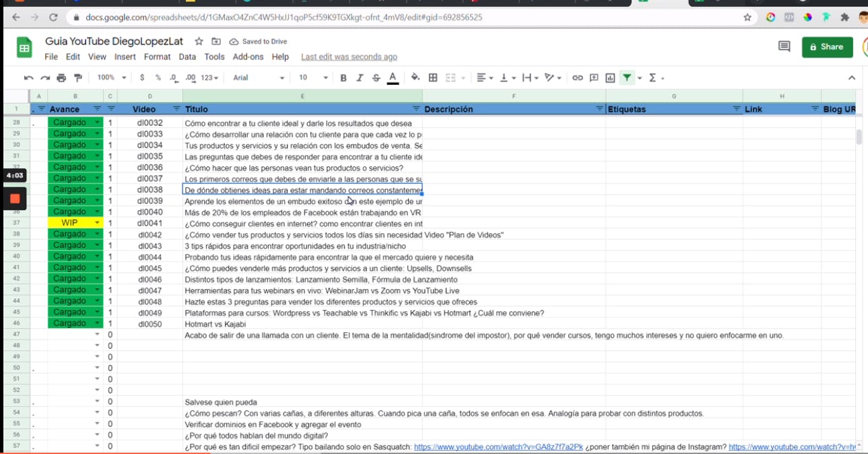The image size is (868, 454).
Task: Open the text rotation dropdown
Action: coord(553,78)
